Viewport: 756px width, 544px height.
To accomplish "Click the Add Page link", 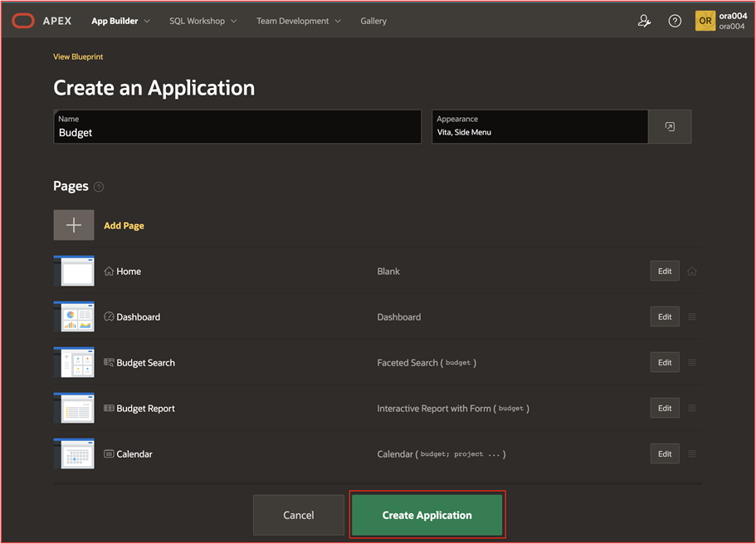I will [124, 225].
